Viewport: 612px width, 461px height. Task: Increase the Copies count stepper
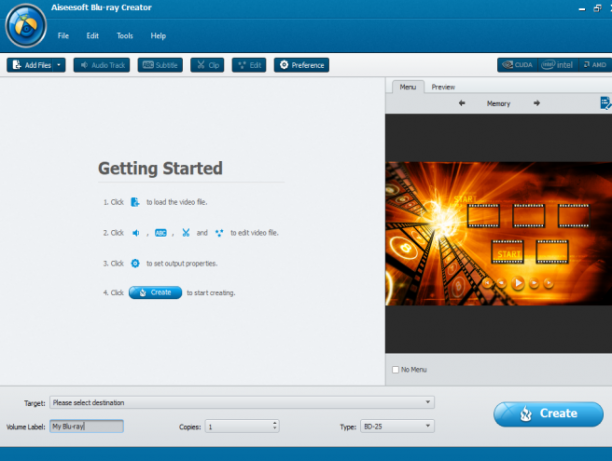tap(275, 423)
